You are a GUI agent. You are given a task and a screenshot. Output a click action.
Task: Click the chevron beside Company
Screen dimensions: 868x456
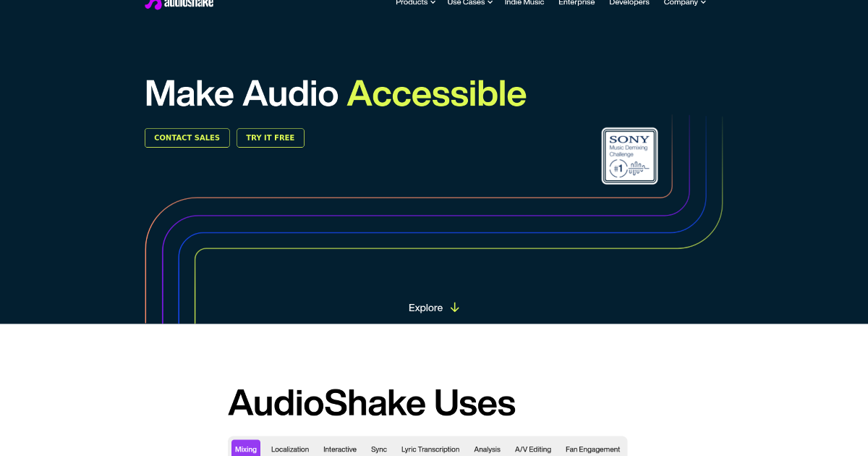[x=703, y=2]
